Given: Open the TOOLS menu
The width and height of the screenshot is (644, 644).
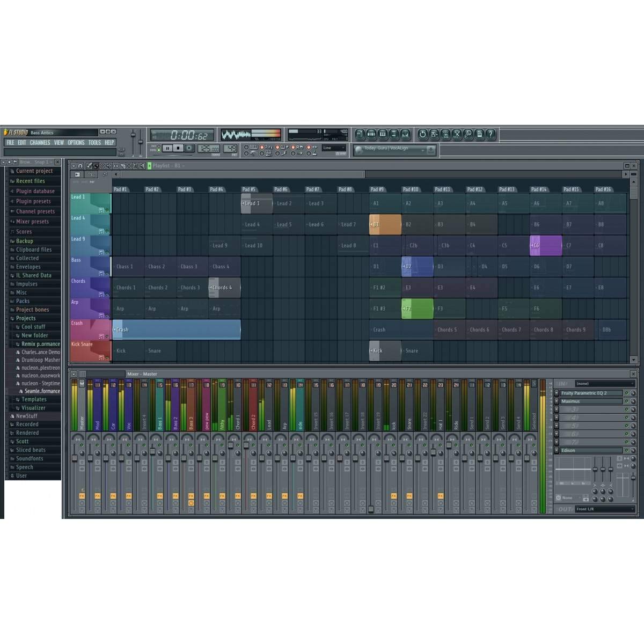Looking at the screenshot, I should click(x=94, y=143).
